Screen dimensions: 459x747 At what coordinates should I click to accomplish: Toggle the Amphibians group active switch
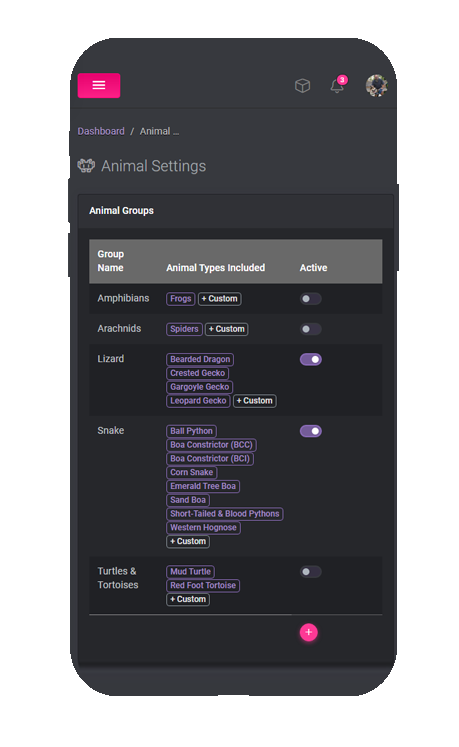click(x=310, y=299)
